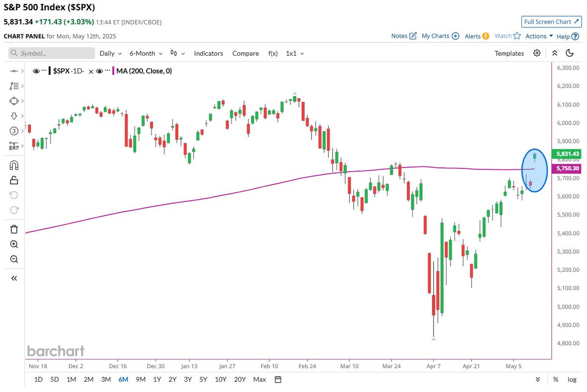Open the candlestick chart type dropdown

(x=177, y=53)
